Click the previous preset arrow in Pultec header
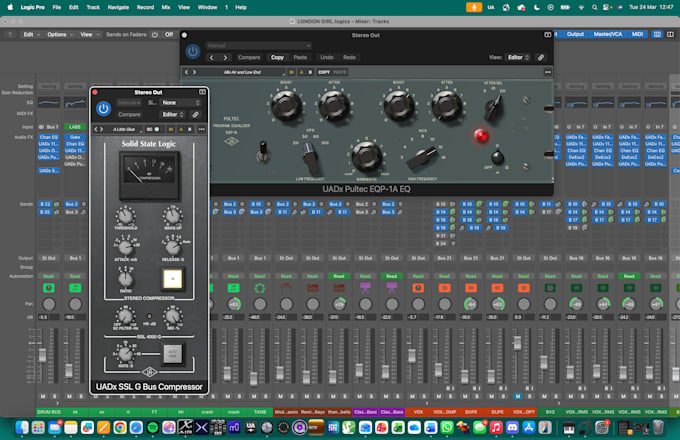The height and width of the screenshot is (440, 680). click(212, 57)
